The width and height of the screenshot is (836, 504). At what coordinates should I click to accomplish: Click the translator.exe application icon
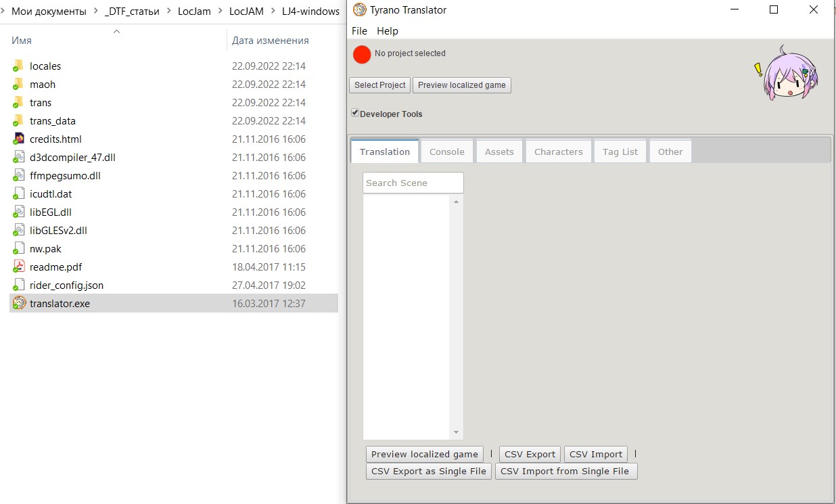click(x=20, y=303)
